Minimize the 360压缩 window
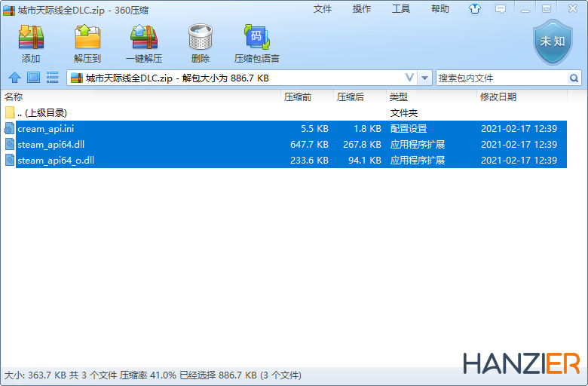The height and width of the screenshot is (386, 588). [x=525, y=9]
